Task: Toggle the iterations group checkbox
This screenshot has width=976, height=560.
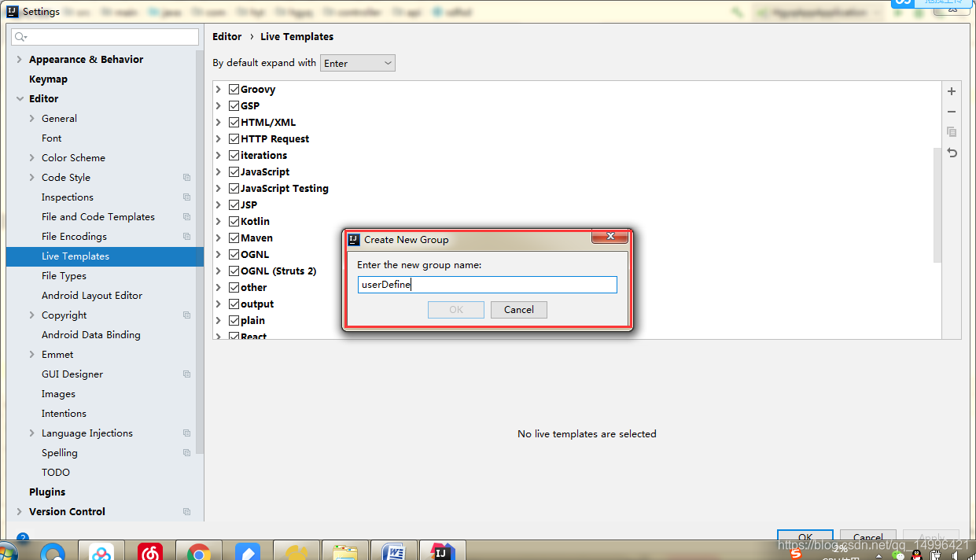Action: coord(234,156)
